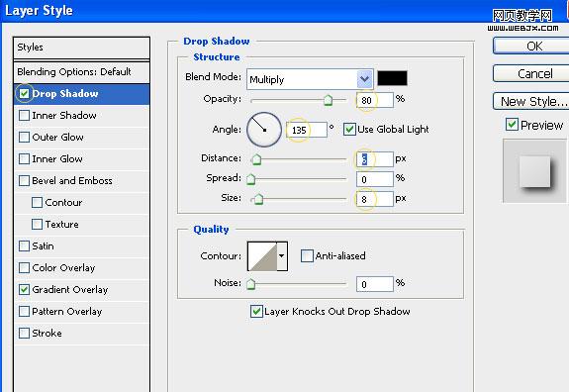569x392 pixels.
Task: Click the Opacity value field
Action: click(375, 100)
